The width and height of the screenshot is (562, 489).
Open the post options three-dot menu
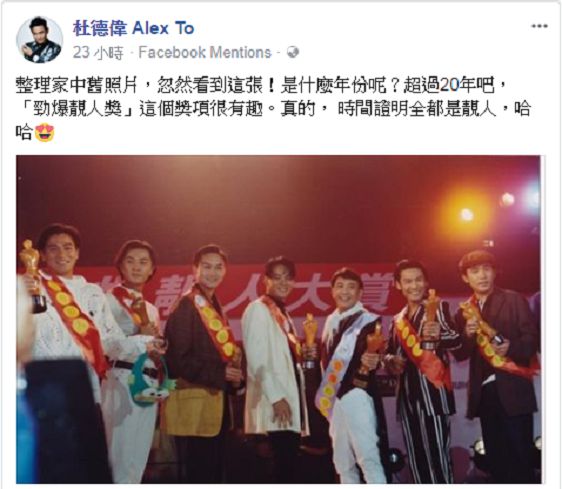click(539, 26)
